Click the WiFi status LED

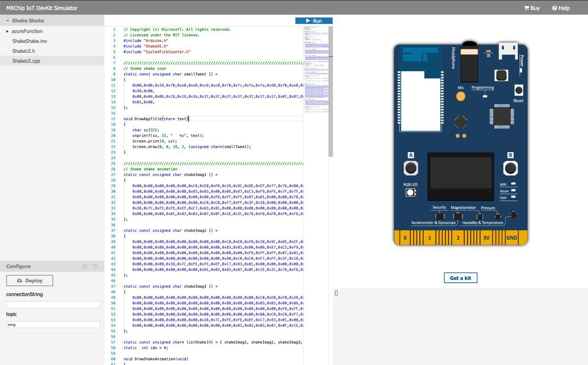click(513, 184)
